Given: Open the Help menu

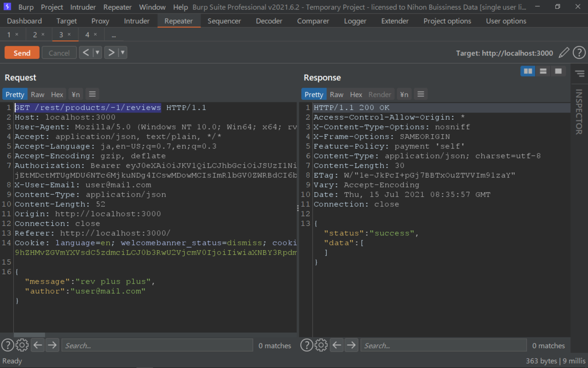Looking at the screenshot, I should (180, 7).
